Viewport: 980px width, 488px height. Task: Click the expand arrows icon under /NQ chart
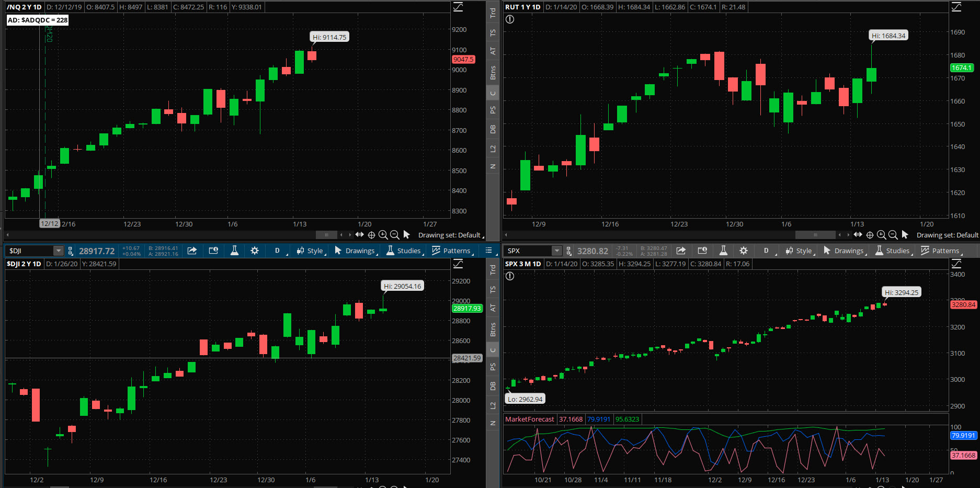click(x=359, y=235)
